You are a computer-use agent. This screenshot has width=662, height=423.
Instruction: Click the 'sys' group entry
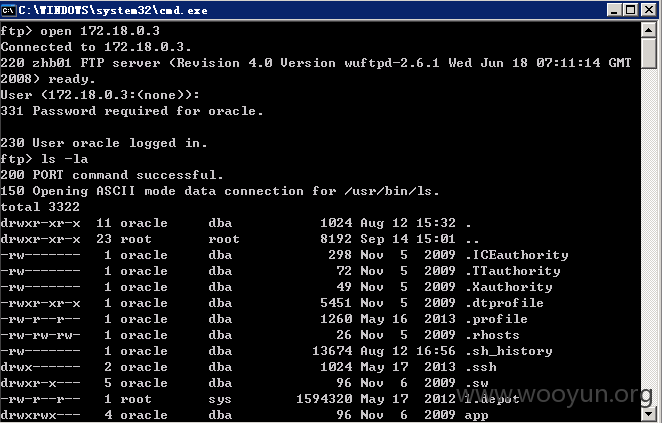[x=220, y=399]
